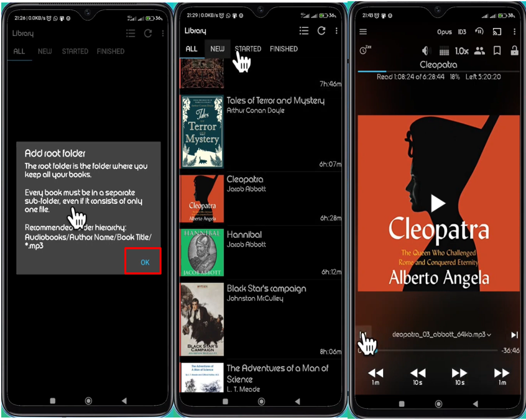Switch to the ALL tab in the book list
The width and height of the screenshot is (526, 420).
[191, 49]
